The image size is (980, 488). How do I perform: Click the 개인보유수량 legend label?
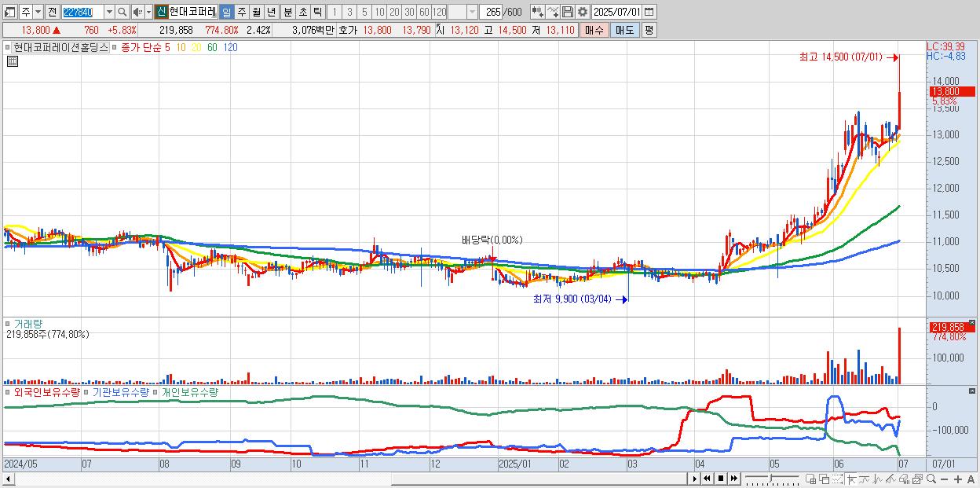pos(189,391)
